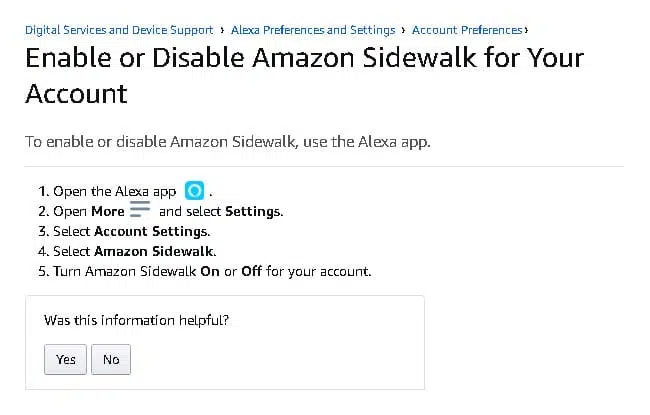Click chevron after Alexa Preferences breadcrumb

pos(403,30)
